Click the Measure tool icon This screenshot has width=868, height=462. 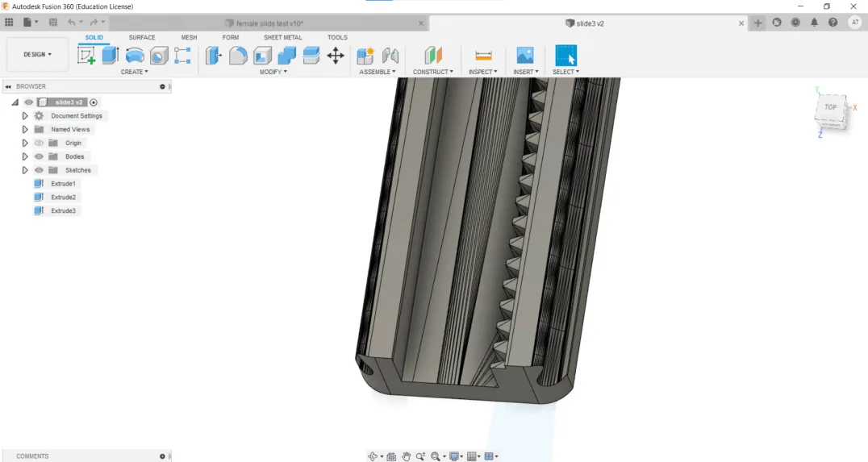[483, 56]
